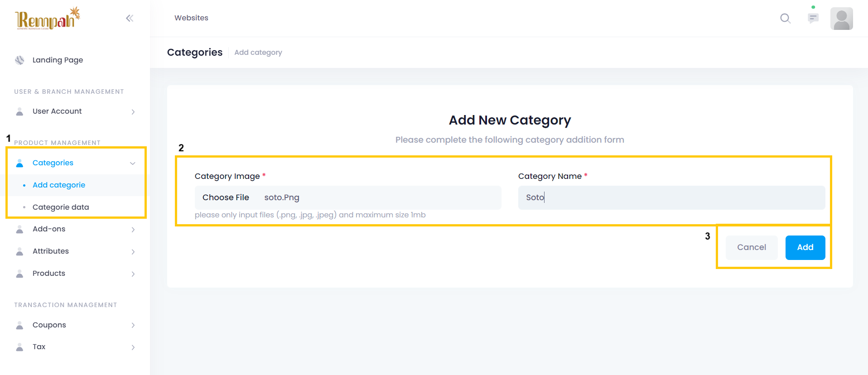Open the Categorie data submenu item
Image resolution: width=868 pixels, height=375 pixels.
(x=61, y=207)
